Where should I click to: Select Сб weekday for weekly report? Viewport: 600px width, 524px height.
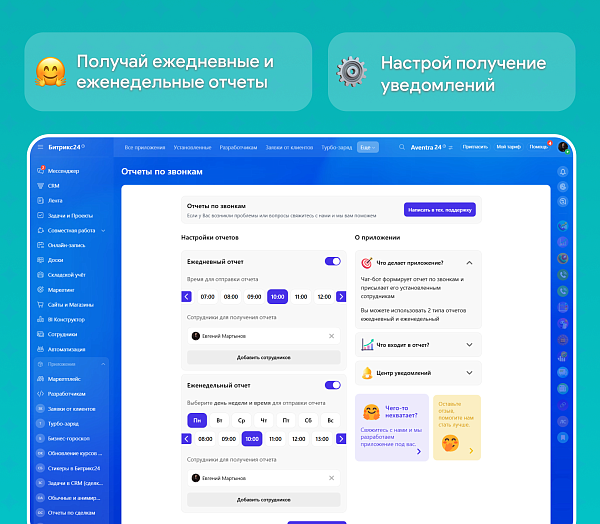point(308,420)
